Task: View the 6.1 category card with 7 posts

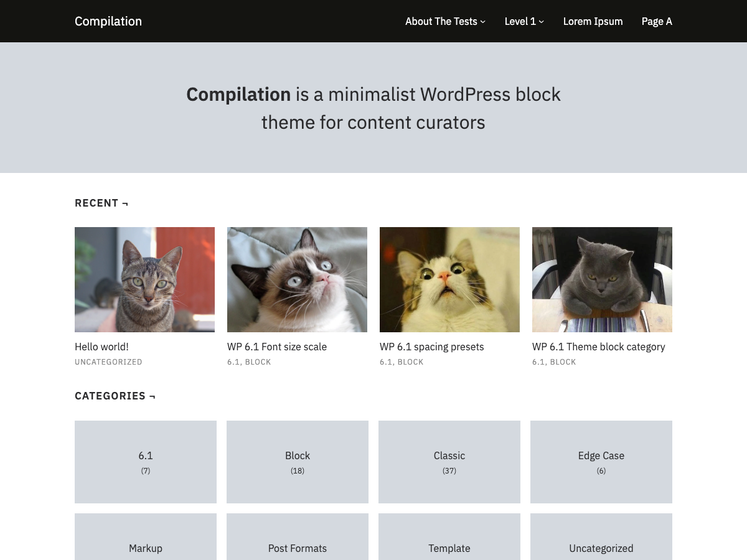Action: click(145, 462)
